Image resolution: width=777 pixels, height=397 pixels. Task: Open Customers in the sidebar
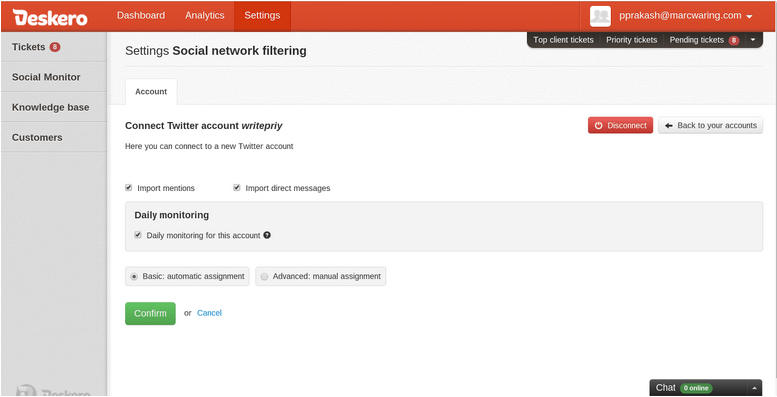54,137
